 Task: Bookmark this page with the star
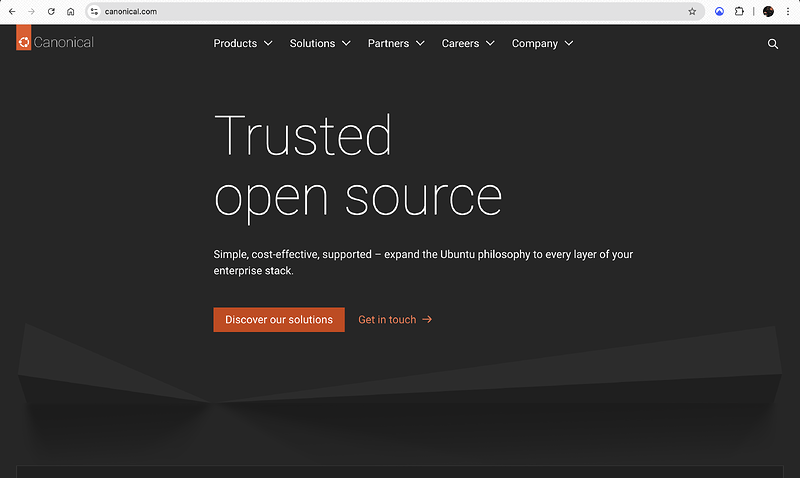692,11
